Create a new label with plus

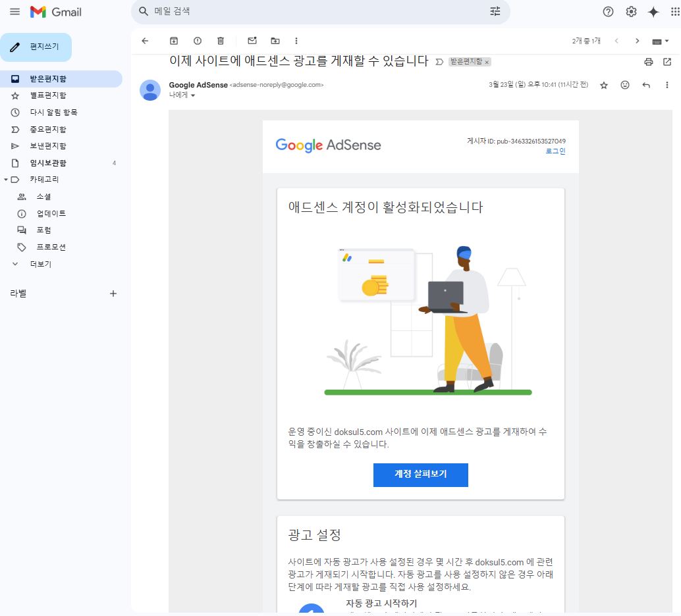pyautogui.click(x=113, y=294)
